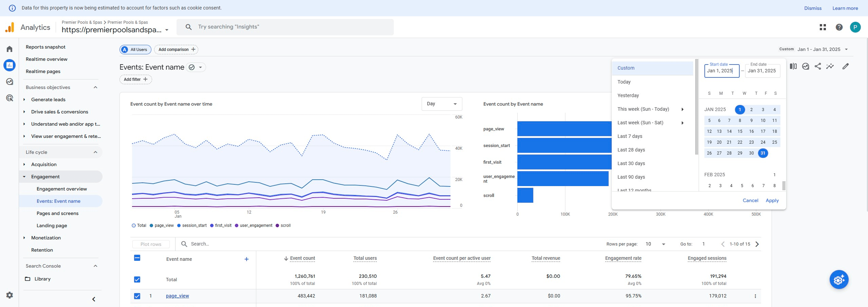Click the date preset list scrollbar
Screen dimensions: 868x307
point(697,107)
